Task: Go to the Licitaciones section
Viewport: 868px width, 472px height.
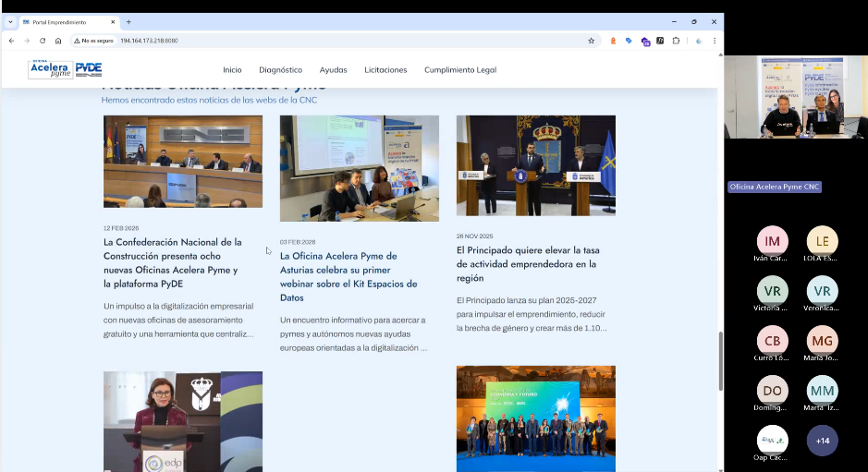Action: coord(385,70)
